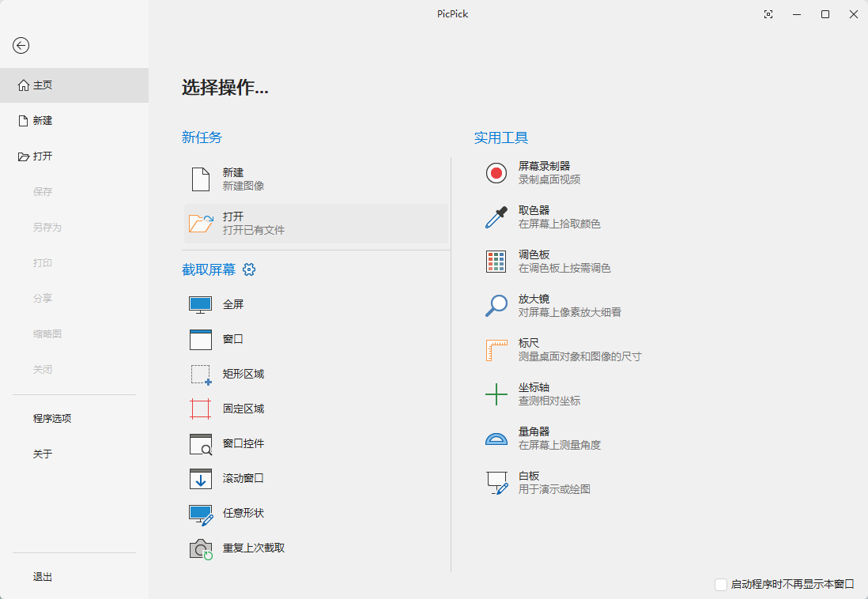Click the 固定区域 red frame icon

[x=200, y=409]
